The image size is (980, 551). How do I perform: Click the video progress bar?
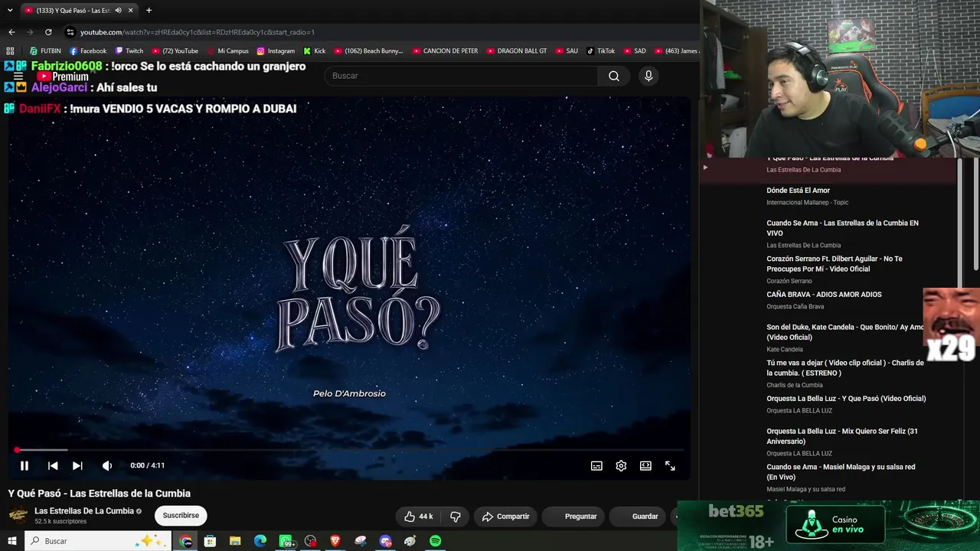349,450
